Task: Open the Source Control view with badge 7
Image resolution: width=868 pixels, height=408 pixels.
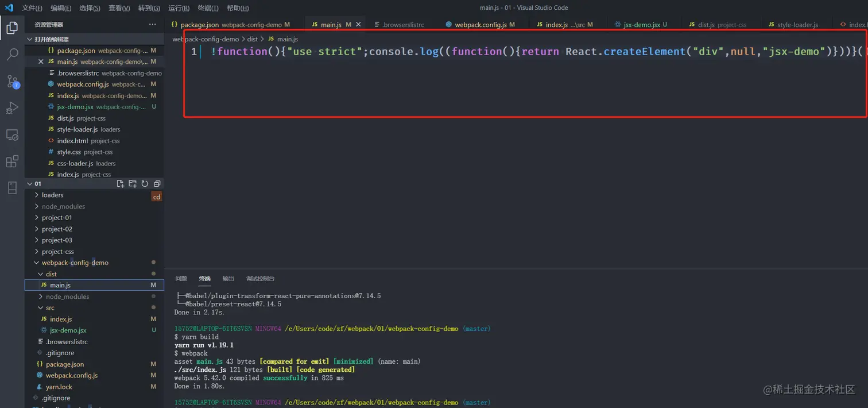Action: (x=12, y=82)
